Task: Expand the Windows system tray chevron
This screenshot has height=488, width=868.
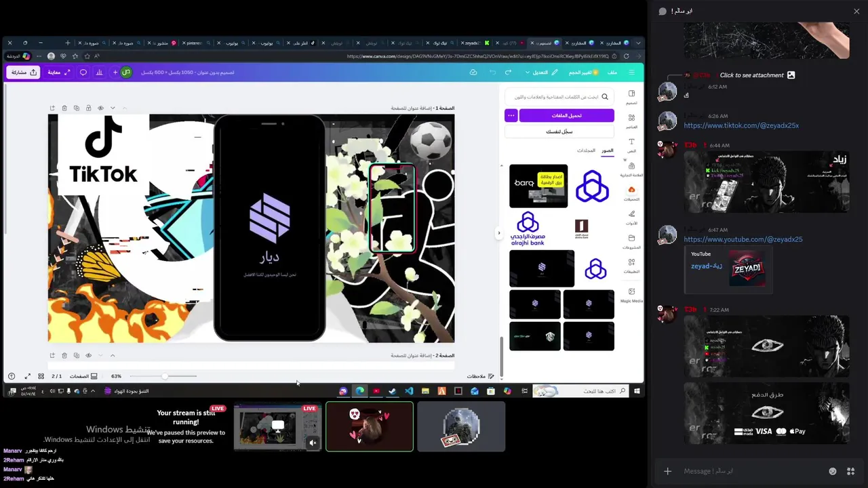Action: coord(93,391)
